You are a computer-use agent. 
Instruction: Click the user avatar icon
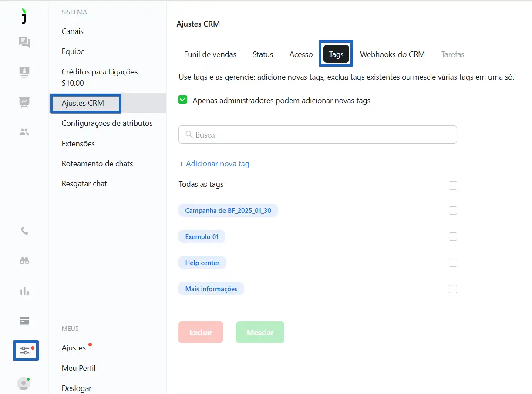pos(24,383)
